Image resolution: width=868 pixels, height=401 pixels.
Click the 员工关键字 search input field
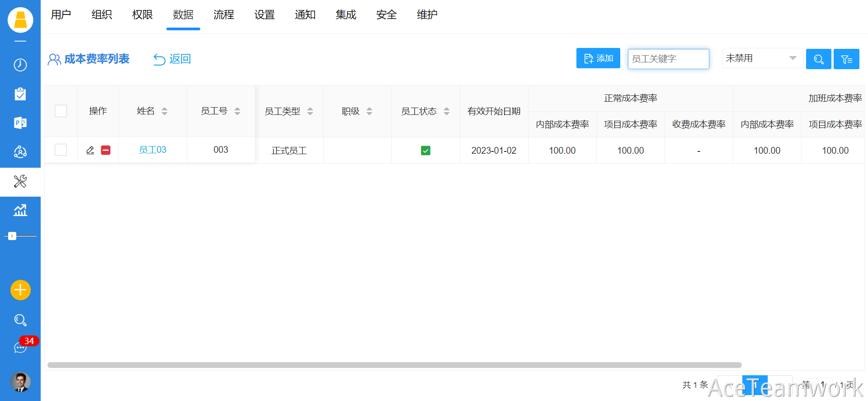coord(668,59)
